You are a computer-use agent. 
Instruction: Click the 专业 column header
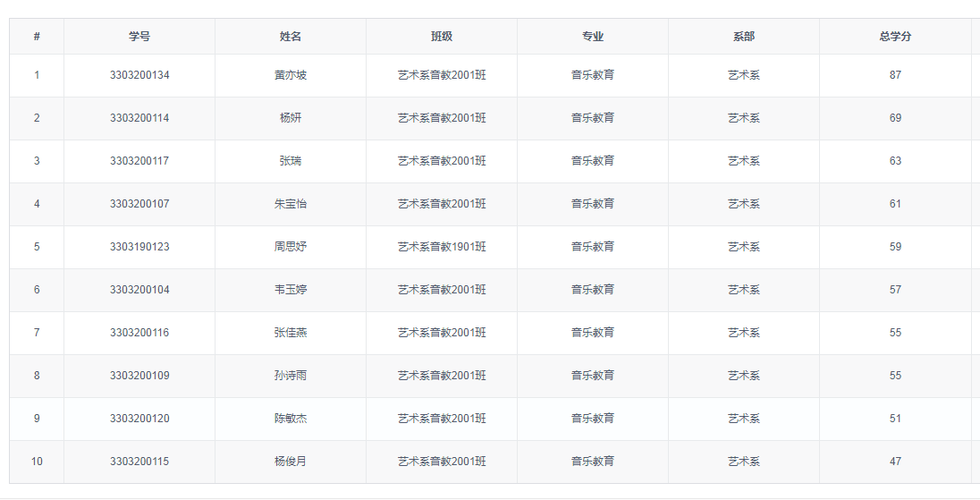pos(592,37)
